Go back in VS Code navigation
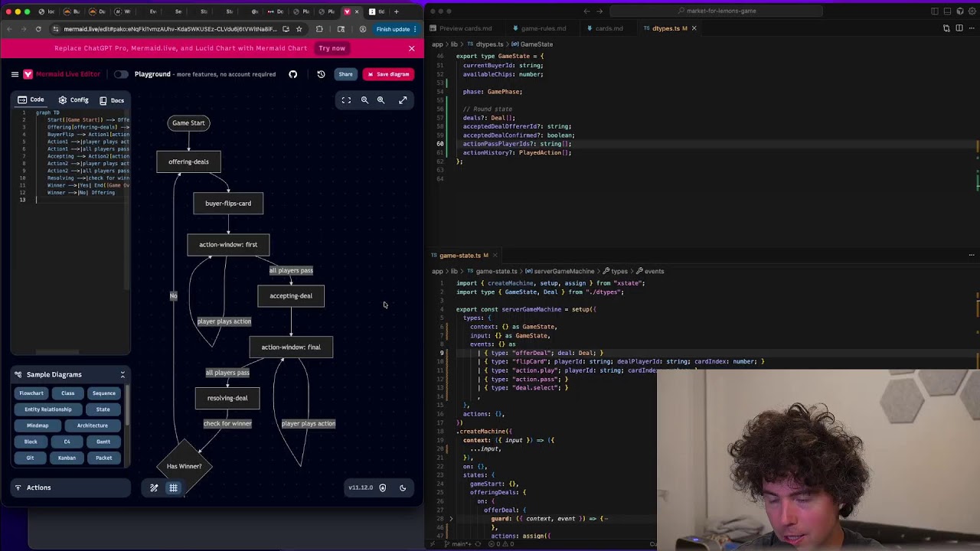980x551 pixels. click(586, 11)
